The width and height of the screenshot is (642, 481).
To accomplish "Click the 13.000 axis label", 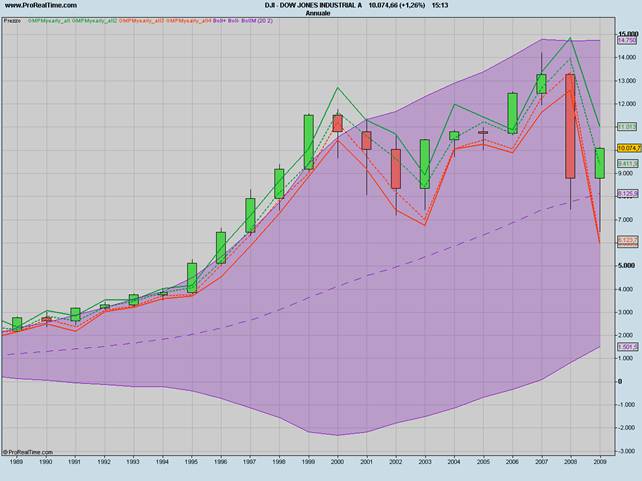I will pos(628,81).
